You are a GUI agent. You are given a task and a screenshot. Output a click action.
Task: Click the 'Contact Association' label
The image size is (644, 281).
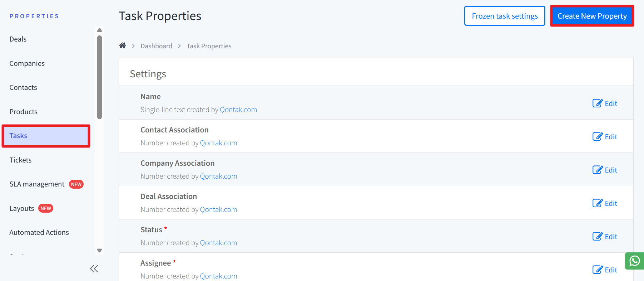(x=174, y=130)
